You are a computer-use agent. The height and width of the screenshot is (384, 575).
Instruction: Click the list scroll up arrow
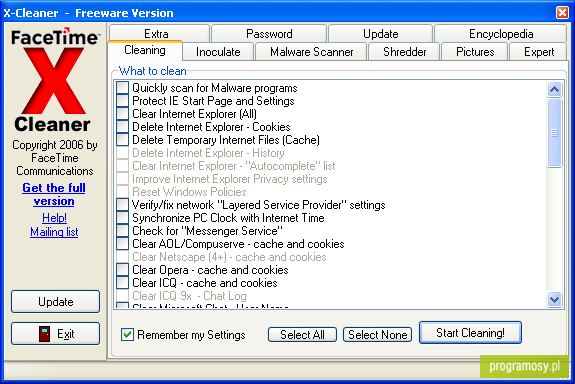coord(554,89)
